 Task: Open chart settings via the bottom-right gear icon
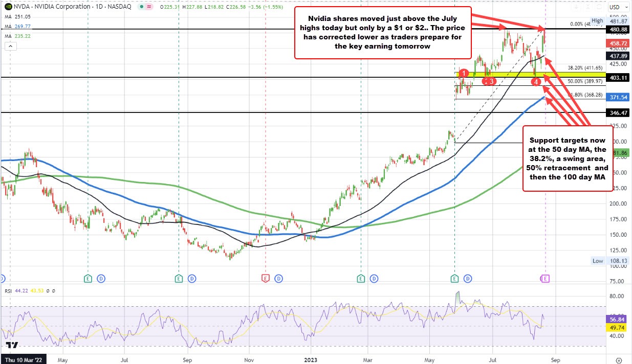click(619, 359)
